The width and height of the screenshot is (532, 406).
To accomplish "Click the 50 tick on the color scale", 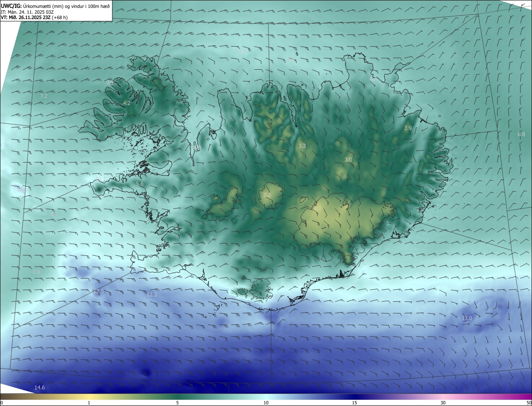I will coord(529,403).
